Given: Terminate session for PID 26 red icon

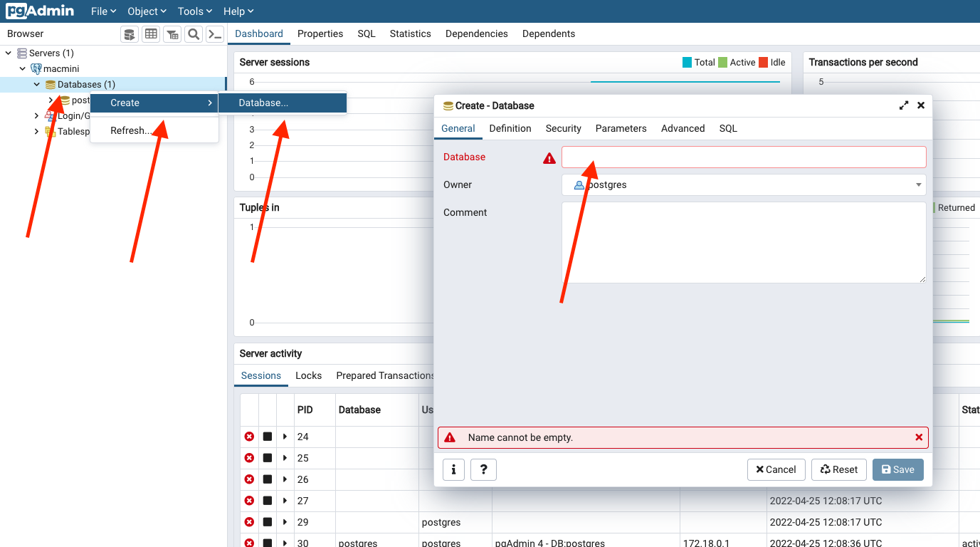Looking at the screenshot, I should coord(249,479).
